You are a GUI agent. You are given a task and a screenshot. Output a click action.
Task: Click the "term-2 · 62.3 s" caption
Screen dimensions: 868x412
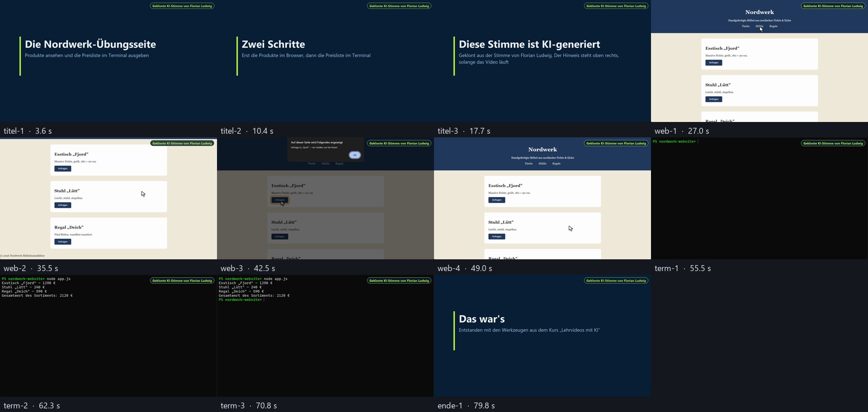pos(32,406)
